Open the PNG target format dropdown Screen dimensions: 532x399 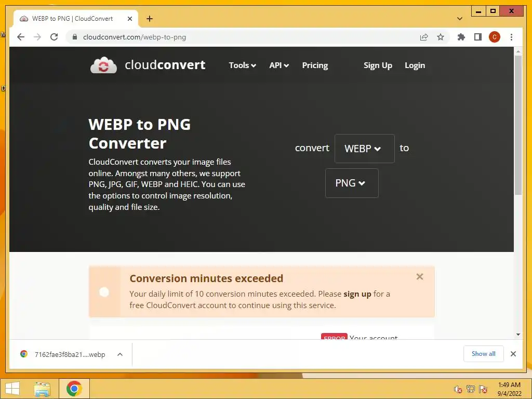[352, 183]
